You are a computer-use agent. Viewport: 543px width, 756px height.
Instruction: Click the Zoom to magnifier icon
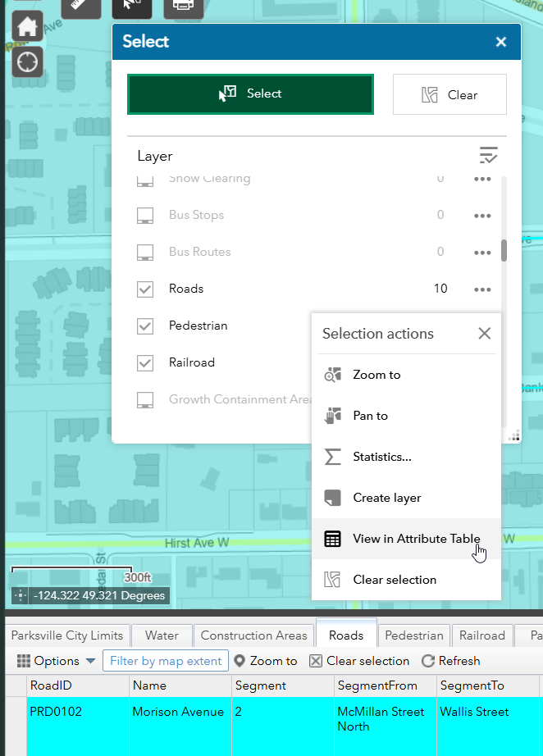coord(333,375)
